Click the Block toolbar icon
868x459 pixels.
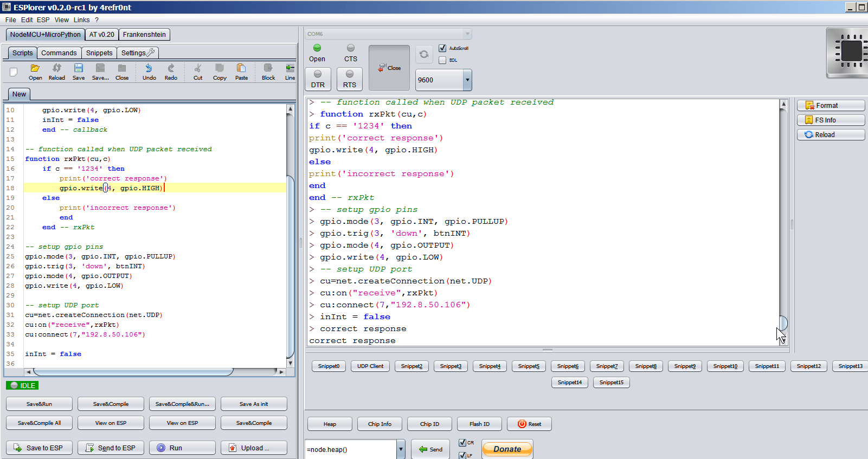pos(268,72)
